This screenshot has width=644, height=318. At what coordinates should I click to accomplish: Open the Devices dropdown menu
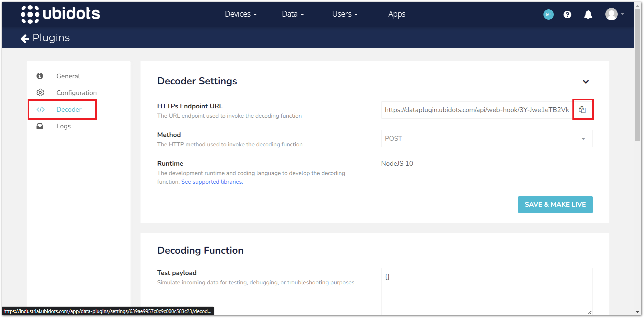(240, 14)
